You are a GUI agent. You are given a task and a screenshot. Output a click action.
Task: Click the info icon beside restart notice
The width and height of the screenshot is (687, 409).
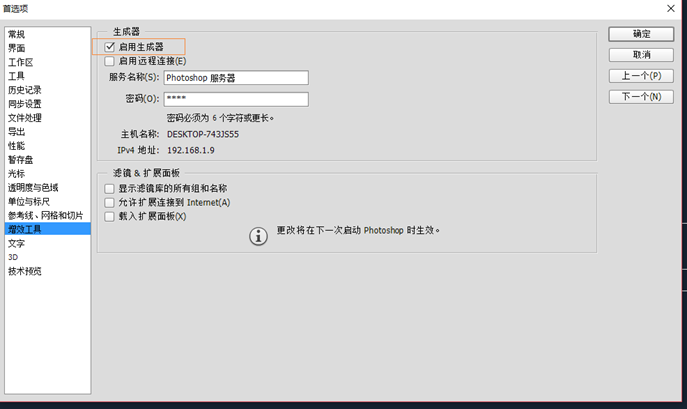[x=258, y=235]
